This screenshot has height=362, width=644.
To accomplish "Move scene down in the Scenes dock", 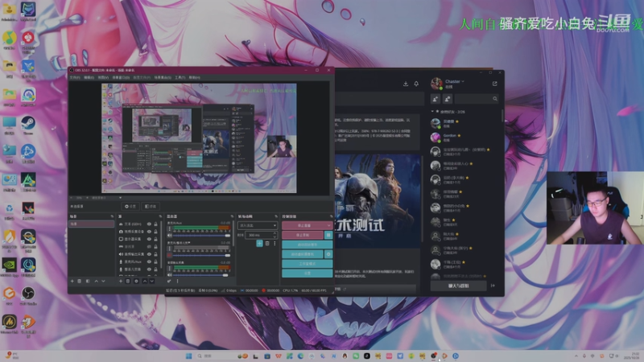I will click(x=104, y=281).
